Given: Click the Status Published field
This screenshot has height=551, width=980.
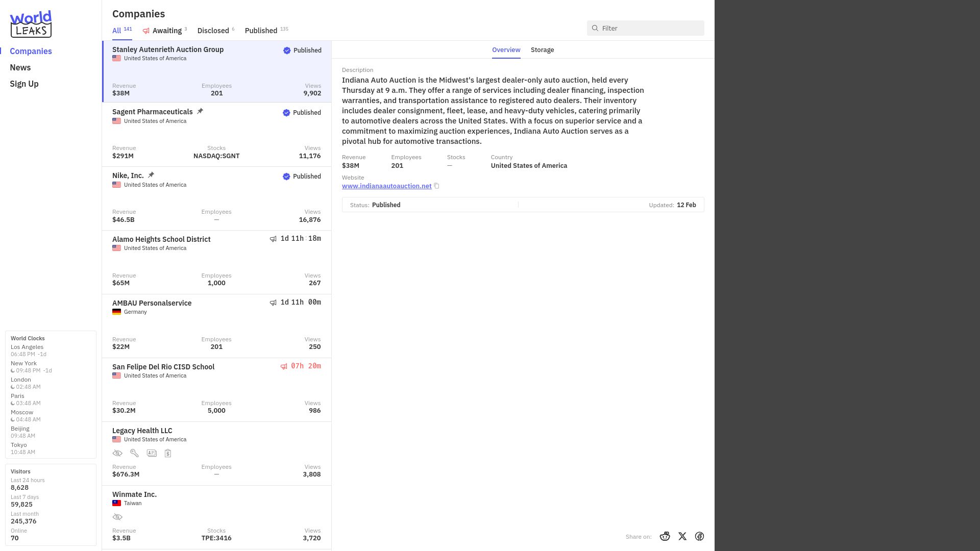Looking at the screenshot, I should click(x=375, y=205).
